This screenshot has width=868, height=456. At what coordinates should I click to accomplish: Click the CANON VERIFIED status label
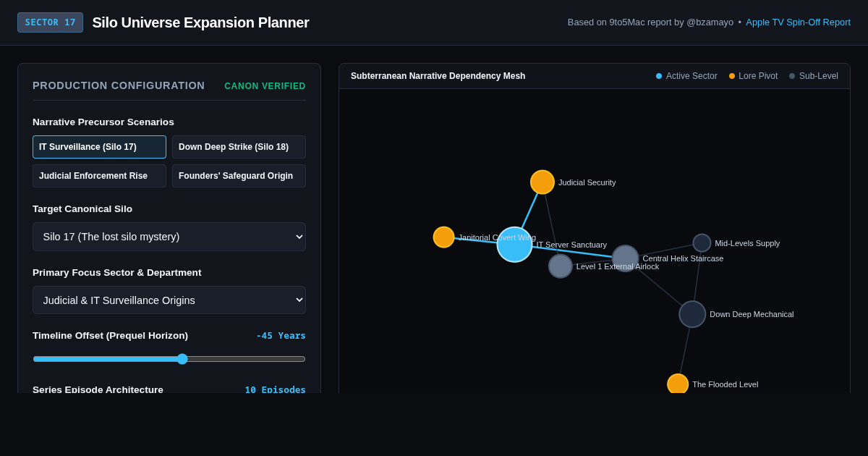point(265,86)
